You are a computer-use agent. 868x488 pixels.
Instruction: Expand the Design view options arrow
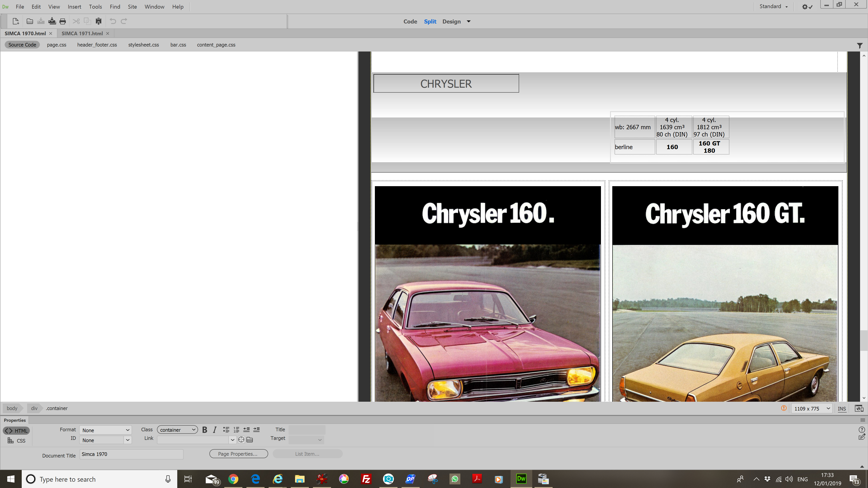[x=468, y=21]
